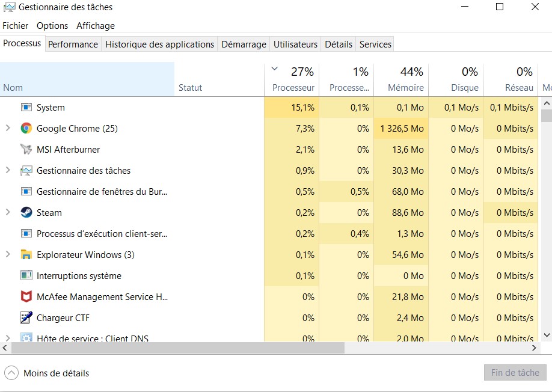Select the MSI Afterburner process name
Image resolution: width=552 pixels, height=392 pixels.
click(69, 150)
